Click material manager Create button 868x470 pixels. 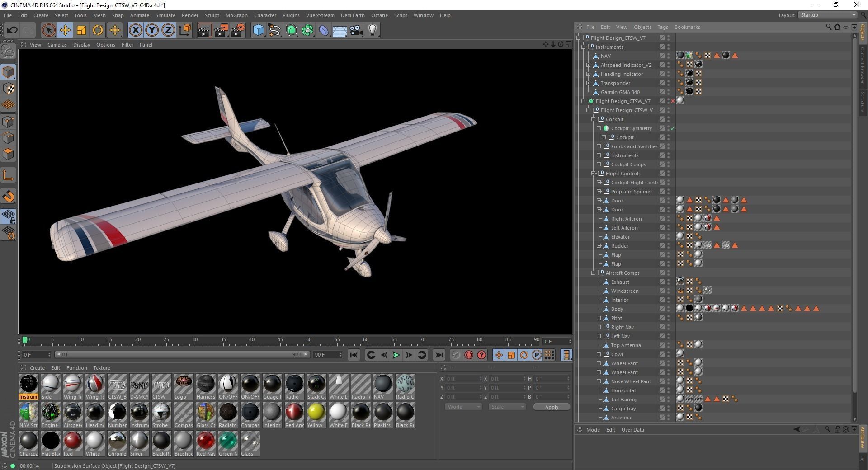pos(37,368)
